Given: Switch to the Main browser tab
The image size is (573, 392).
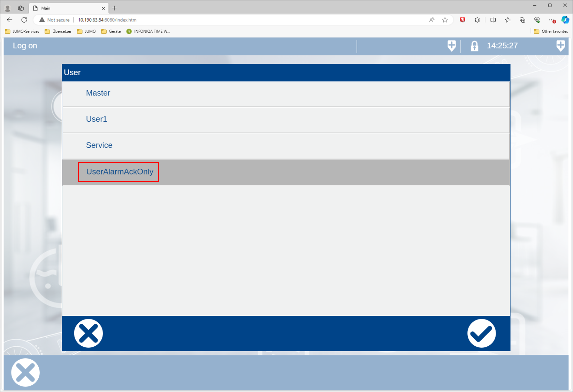Looking at the screenshot, I should pos(66,8).
